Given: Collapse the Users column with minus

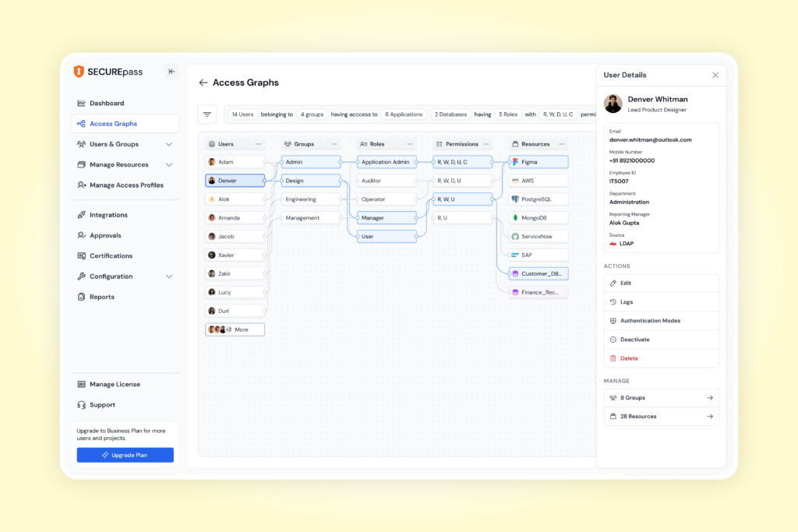Looking at the screenshot, I should point(259,144).
